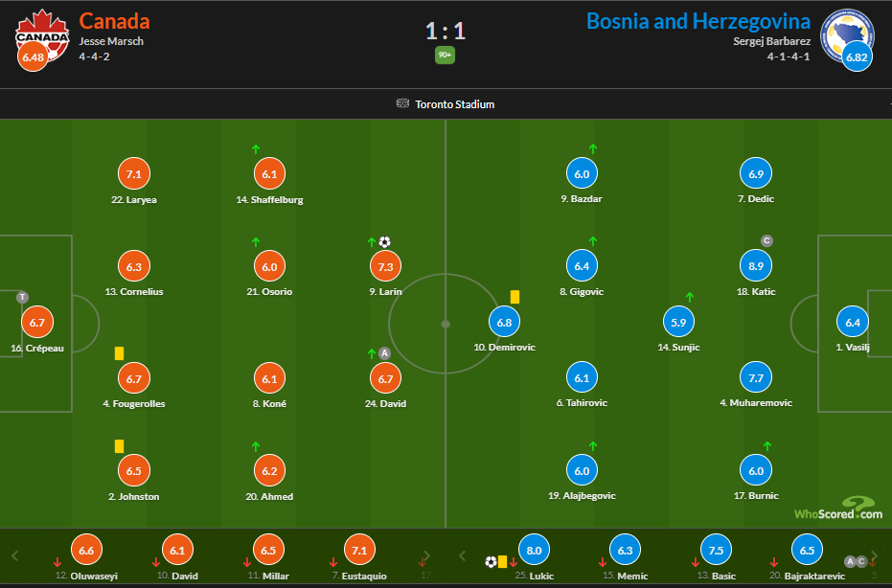Click the stadium icon beside Toronto Stadium
Screen dimensions: 892x588
(x=402, y=103)
